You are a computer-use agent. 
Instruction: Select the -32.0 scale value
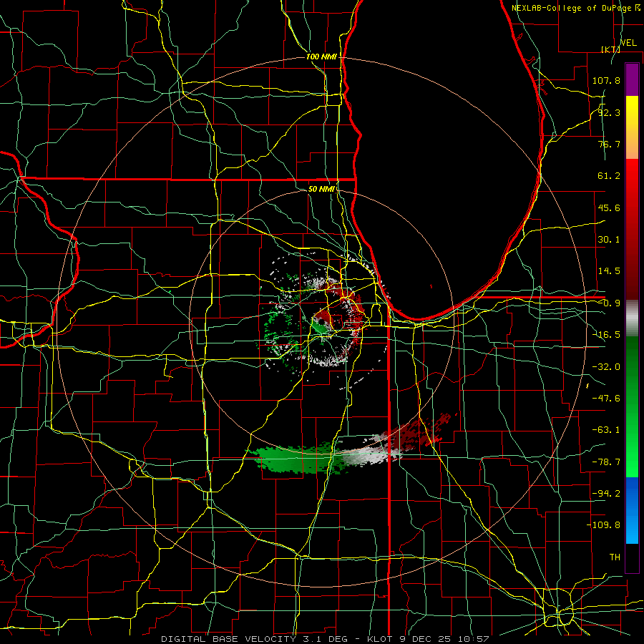tap(606, 367)
